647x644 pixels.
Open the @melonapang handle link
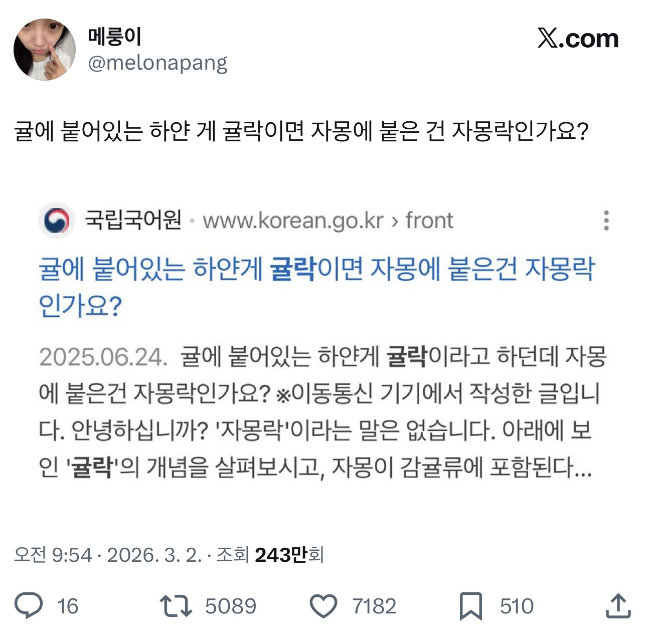click(158, 63)
